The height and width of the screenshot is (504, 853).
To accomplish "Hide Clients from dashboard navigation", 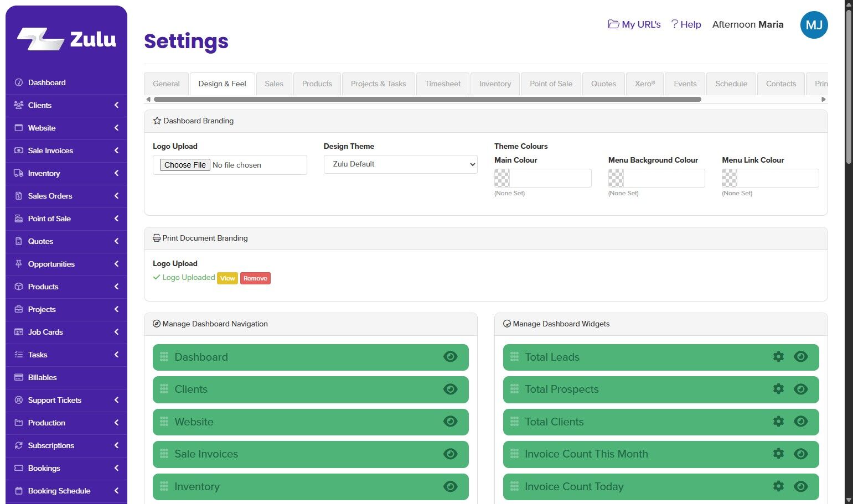I will (450, 389).
